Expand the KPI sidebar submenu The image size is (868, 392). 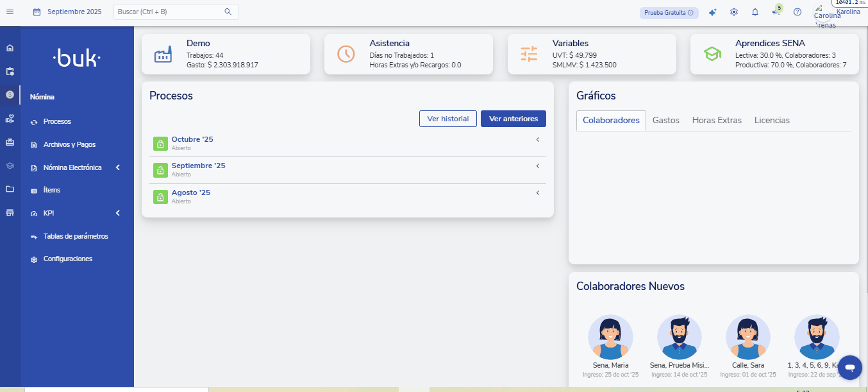[118, 213]
